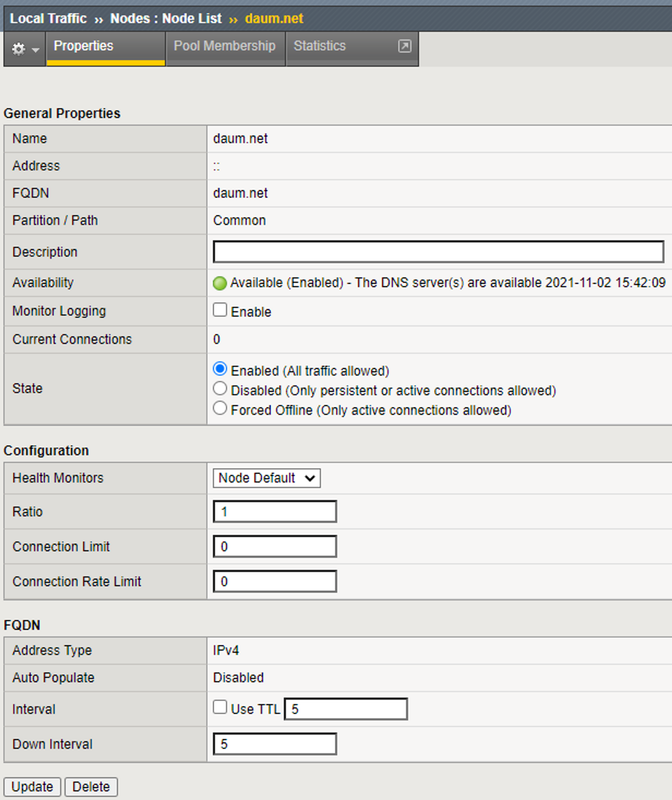Viewport: 672px width, 800px height.
Task: Open the Health Monitors dropdown
Action: pyautogui.click(x=266, y=478)
